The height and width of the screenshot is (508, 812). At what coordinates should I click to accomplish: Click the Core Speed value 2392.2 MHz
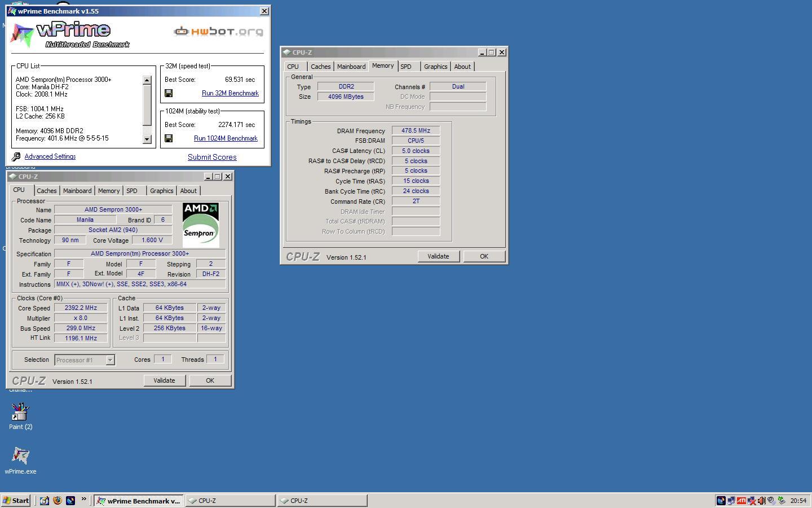point(81,308)
